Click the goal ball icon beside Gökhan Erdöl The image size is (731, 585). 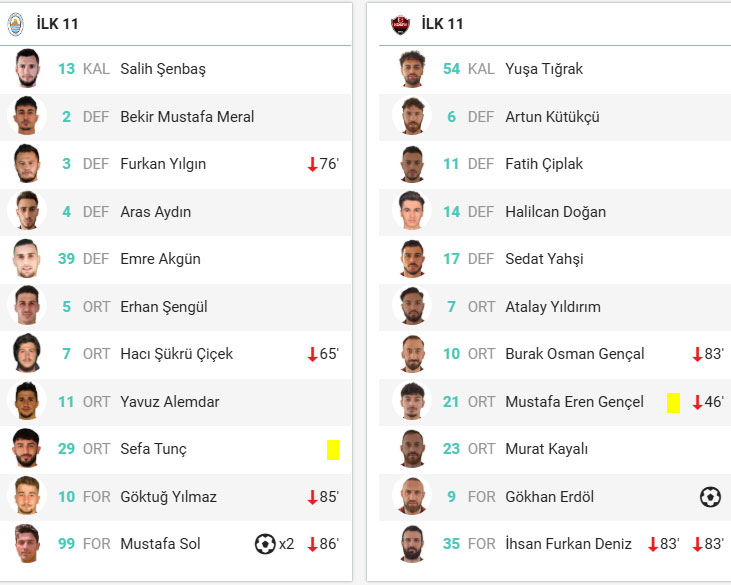click(710, 497)
